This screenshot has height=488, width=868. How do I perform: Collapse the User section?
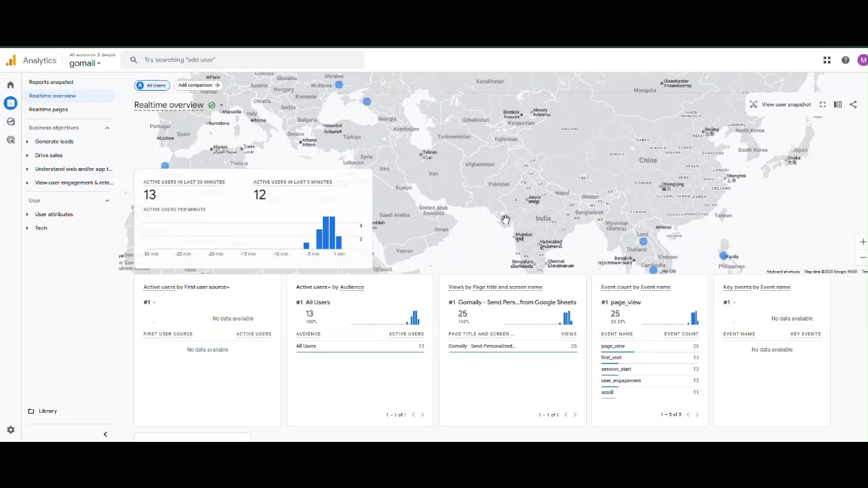tap(107, 201)
